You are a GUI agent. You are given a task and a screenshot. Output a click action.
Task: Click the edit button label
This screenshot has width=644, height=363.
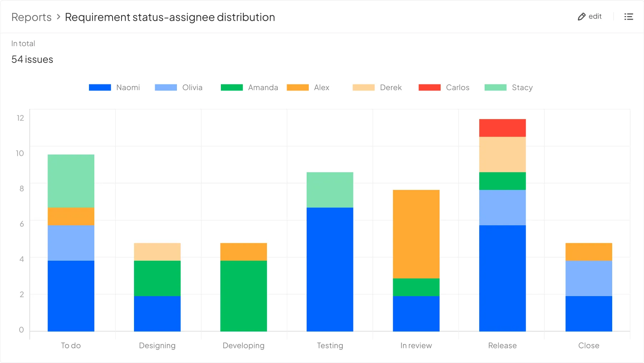595,16
